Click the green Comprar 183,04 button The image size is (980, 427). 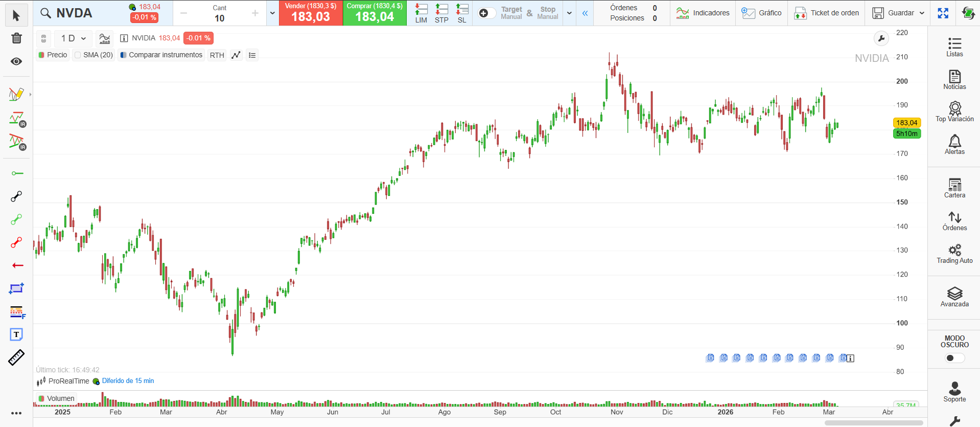pyautogui.click(x=375, y=13)
